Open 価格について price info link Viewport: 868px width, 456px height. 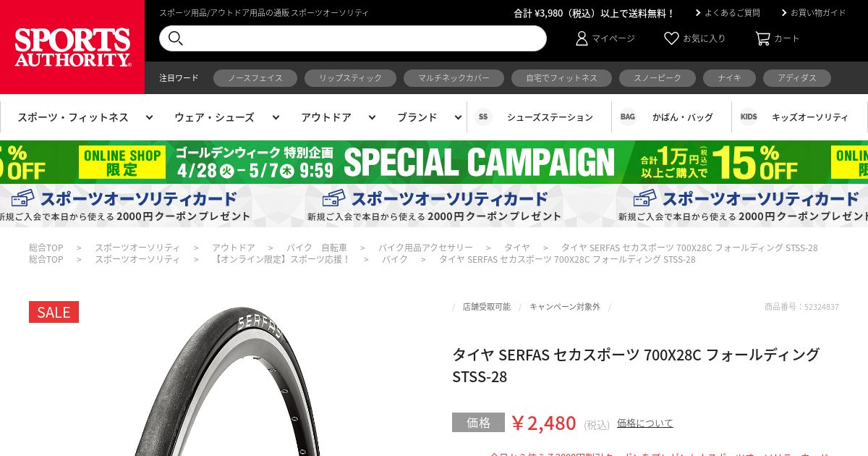(645, 423)
